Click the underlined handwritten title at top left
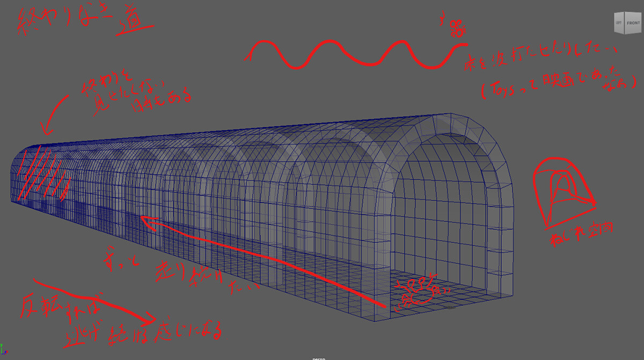Screen dimensions: 644x360 (x=80, y=20)
